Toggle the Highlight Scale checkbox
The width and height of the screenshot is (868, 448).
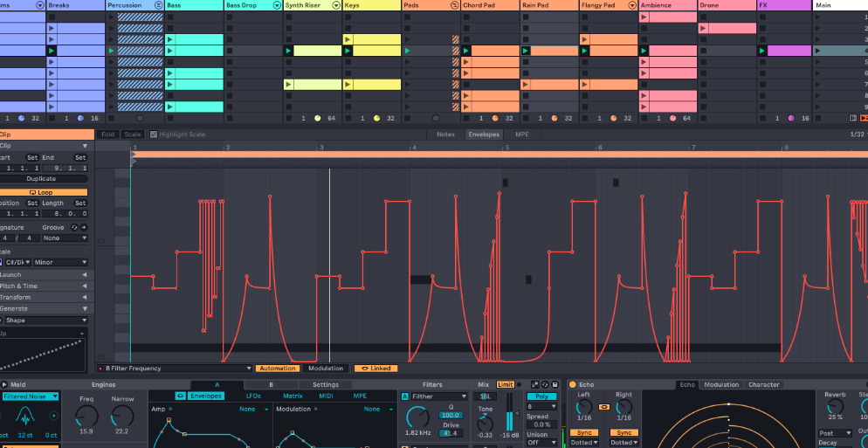pyautogui.click(x=154, y=134)
